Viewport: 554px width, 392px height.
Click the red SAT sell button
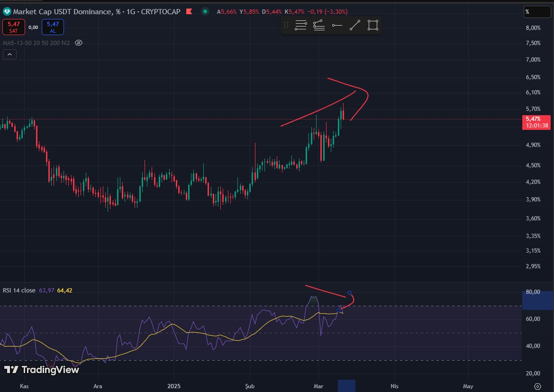14,27
